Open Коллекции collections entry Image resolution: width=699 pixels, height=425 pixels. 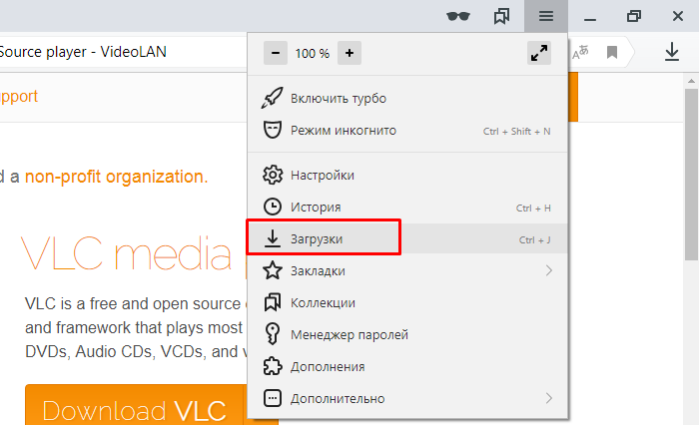pyautogui.click(x=407, y=303)
